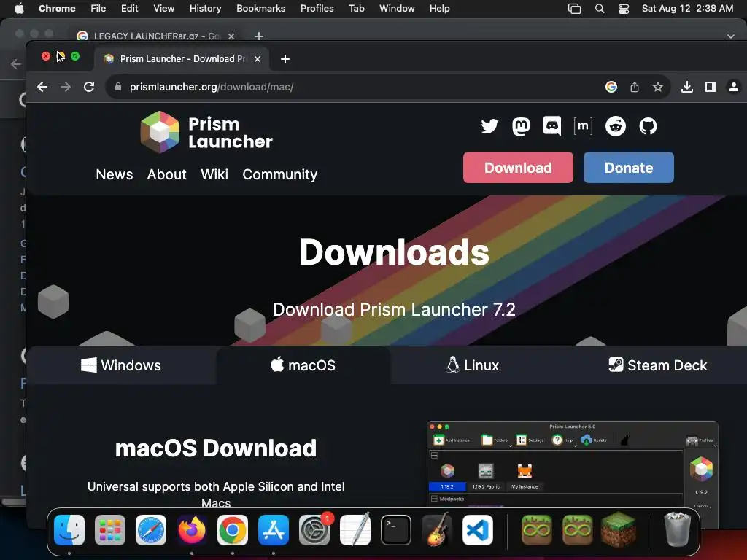747x560 pixels.
Task: Open Visual Studio Code from the Dock
Action: click(x=477, y=530)
